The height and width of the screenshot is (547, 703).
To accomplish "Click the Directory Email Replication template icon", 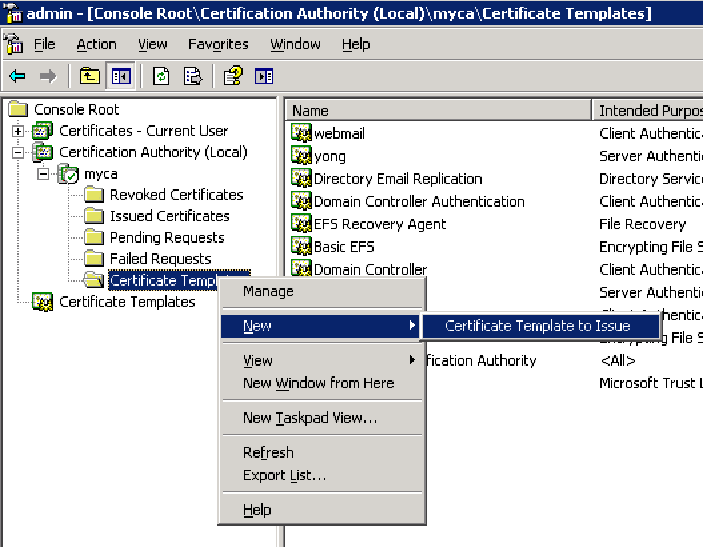I will point(301,178).
